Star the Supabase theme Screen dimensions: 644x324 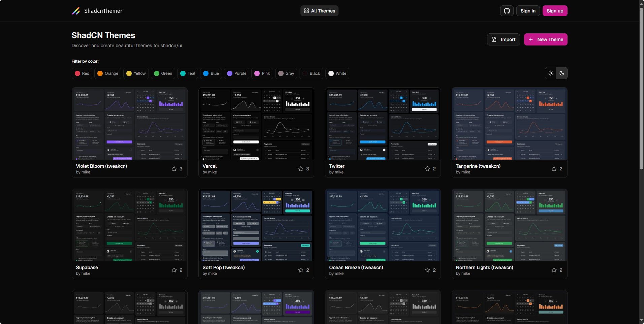click(174, 270)
